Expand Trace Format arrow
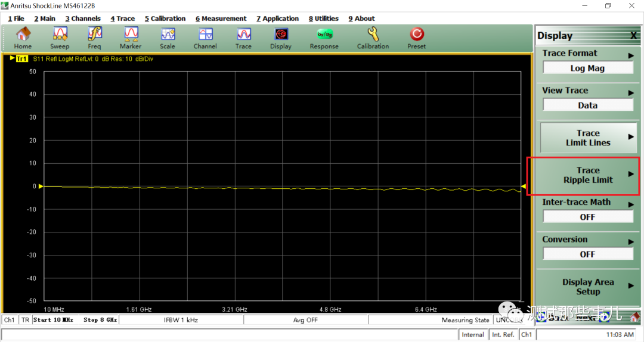 [x=631, y=55]
